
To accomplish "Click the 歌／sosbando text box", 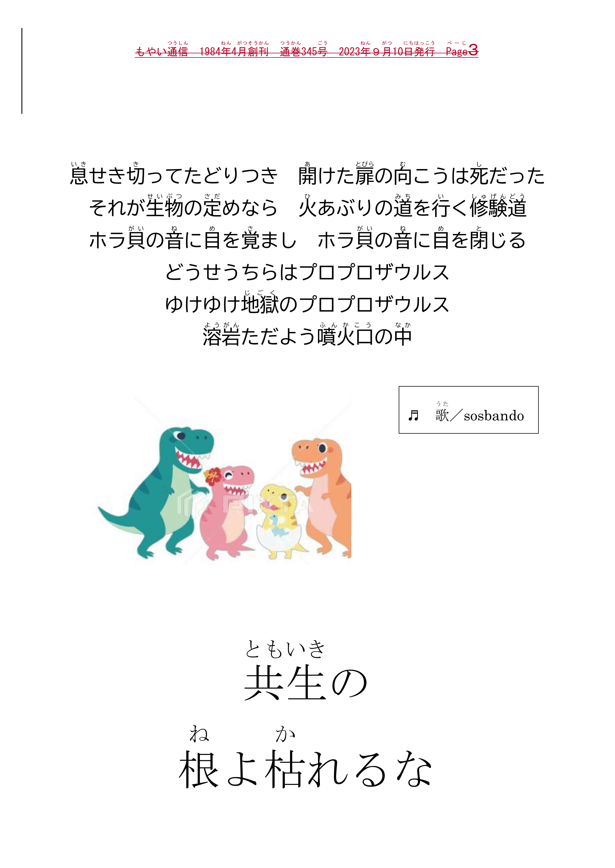I will click(x=469, y=410).
